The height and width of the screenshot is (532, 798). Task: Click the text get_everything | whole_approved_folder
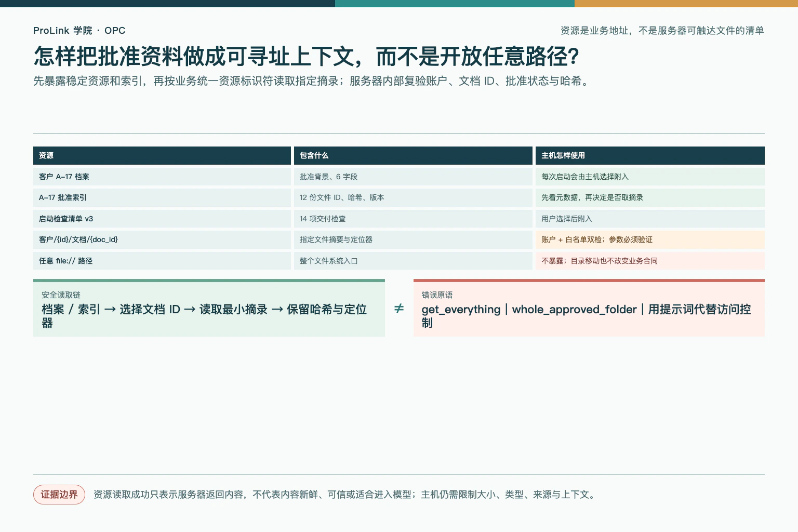(586, 316)
